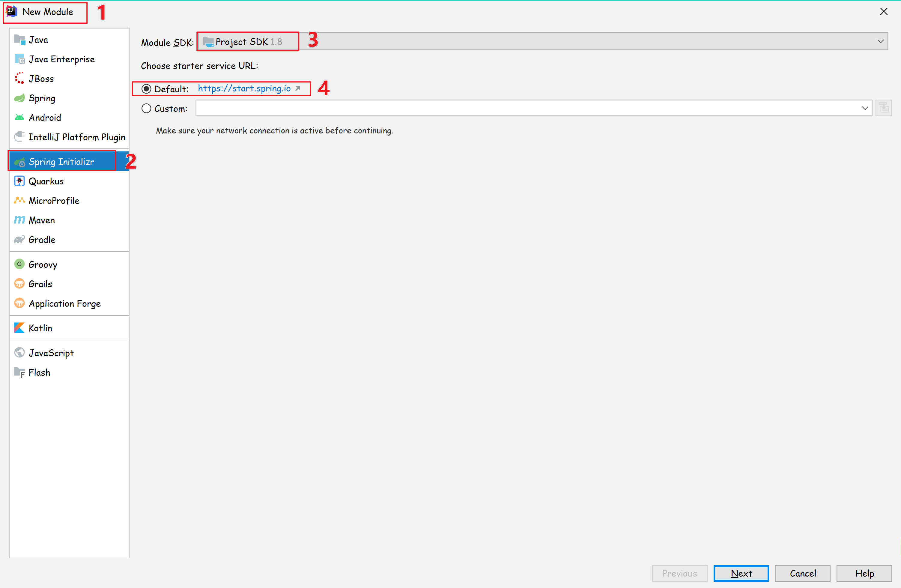This screenshot has width=901, height=588.
Task: Click the Cancel button
Action: click(803, 573)
